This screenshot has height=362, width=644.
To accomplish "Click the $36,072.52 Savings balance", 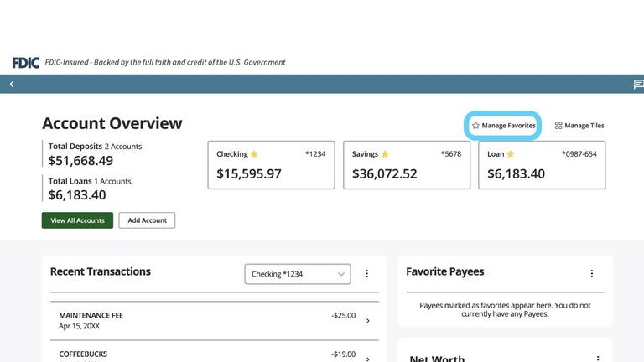I will tap(384, 174).
